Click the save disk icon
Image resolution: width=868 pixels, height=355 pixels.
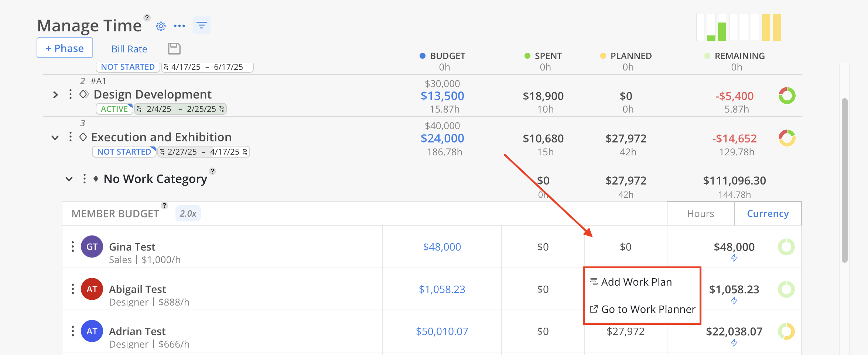tap(174, 49)
